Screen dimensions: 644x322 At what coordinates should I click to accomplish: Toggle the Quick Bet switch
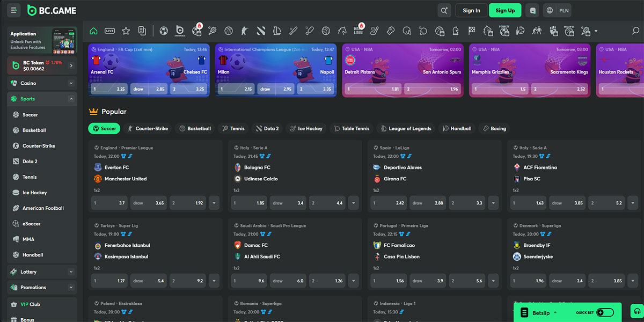605,312
